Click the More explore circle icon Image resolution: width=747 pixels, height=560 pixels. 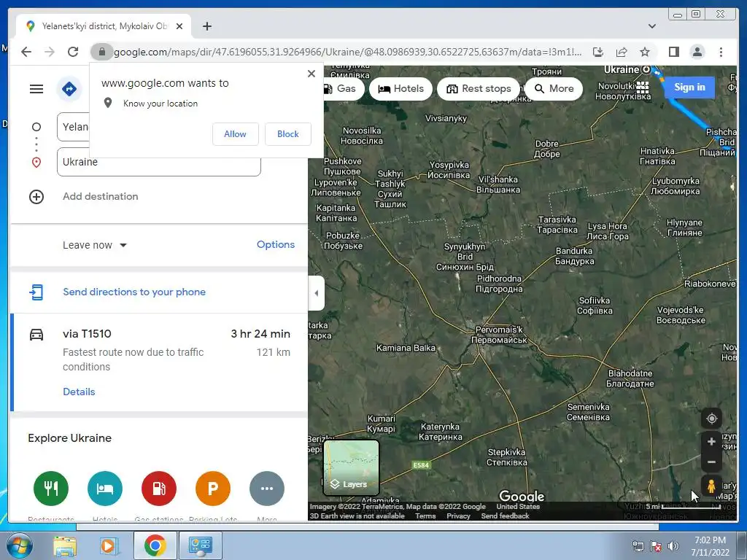point(267,488)
